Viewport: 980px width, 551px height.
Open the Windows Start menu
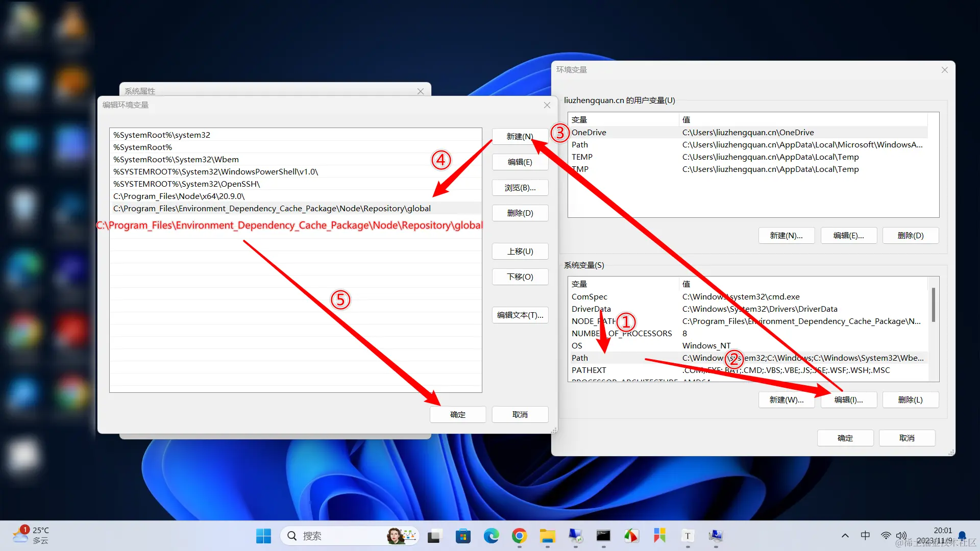point(263,536)
